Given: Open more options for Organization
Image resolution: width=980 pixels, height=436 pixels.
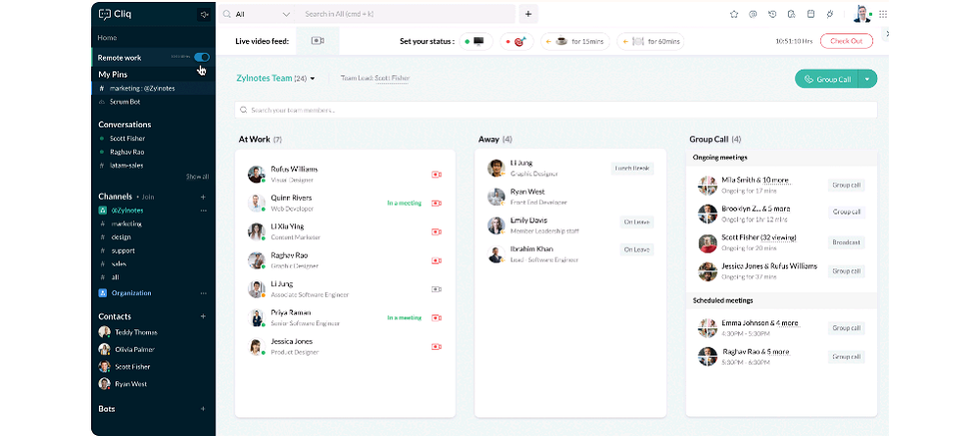Looking at the screenshot, I should click(203, 293).
